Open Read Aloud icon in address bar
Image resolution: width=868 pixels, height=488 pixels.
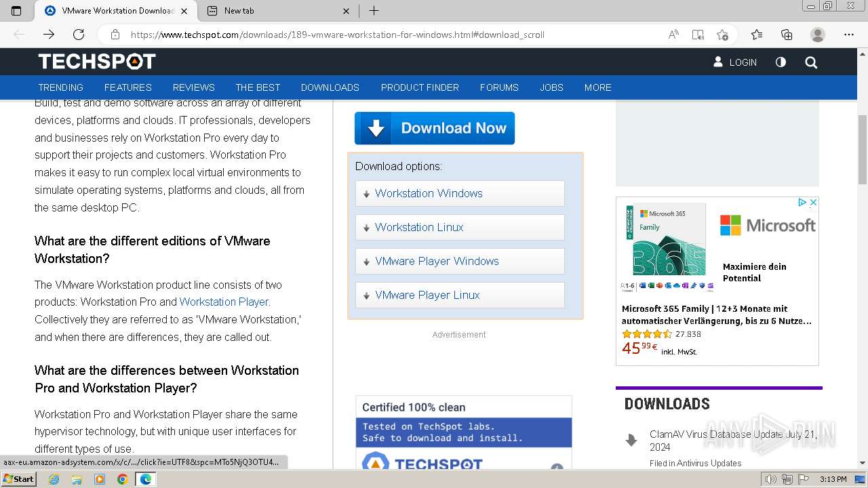point(673,35)
